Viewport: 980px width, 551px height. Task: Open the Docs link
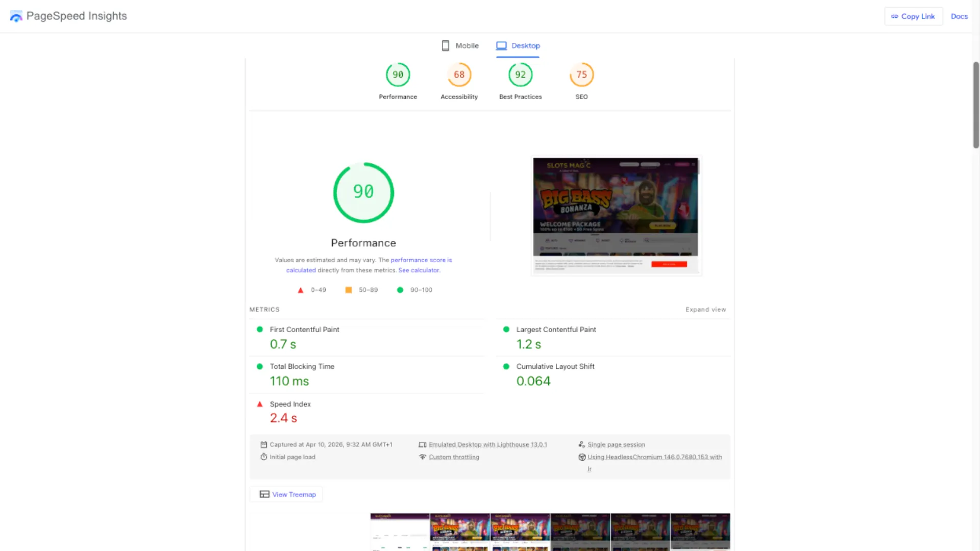[959, 16]
